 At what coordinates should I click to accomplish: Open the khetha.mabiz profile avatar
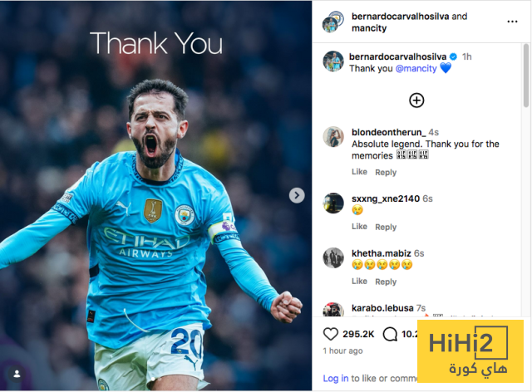tap(333, 257)
